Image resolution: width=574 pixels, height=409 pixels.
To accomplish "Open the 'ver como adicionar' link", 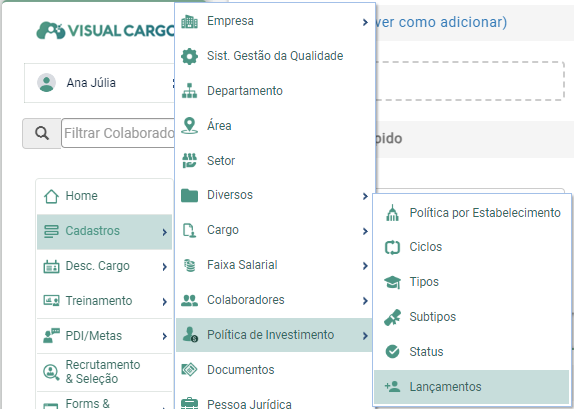I will coord(441,22).
